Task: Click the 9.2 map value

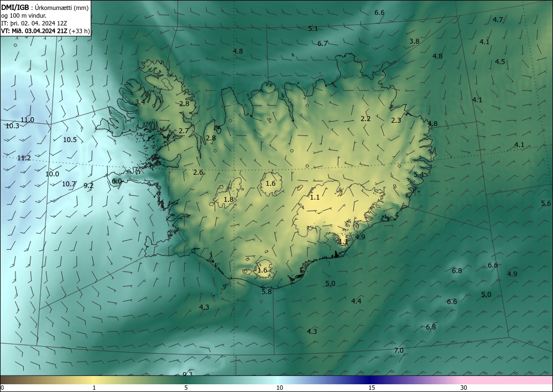Action: [x=88, y=185]
